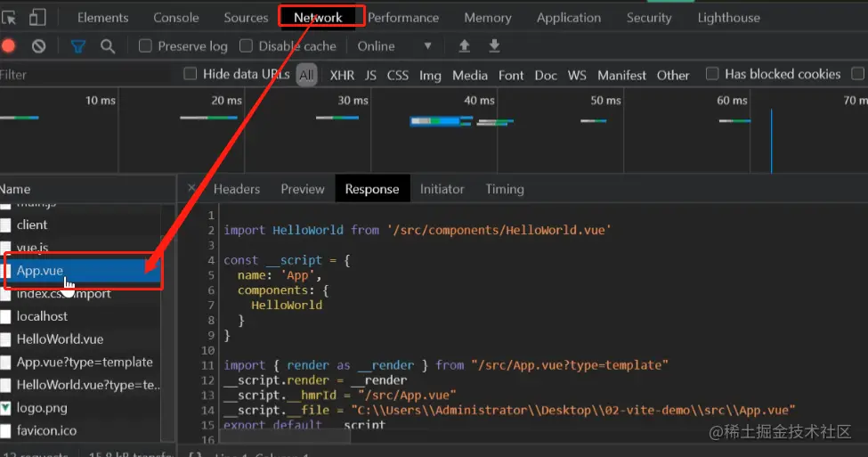Filter requests by Font

pos(510,76)
